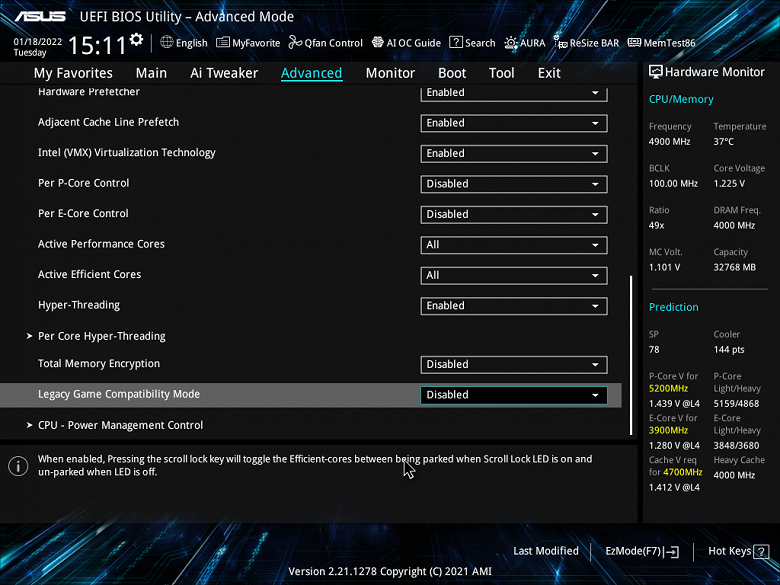The height and width of the screenshot is (585, 780).
Task: Launch MemTest86 icon
Action: [x=634, y=43]
